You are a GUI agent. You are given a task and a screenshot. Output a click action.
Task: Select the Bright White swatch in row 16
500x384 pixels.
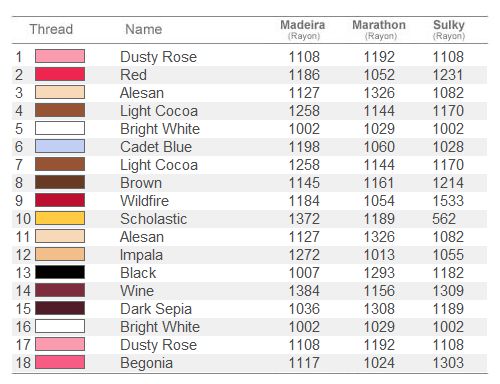(60, 326)
